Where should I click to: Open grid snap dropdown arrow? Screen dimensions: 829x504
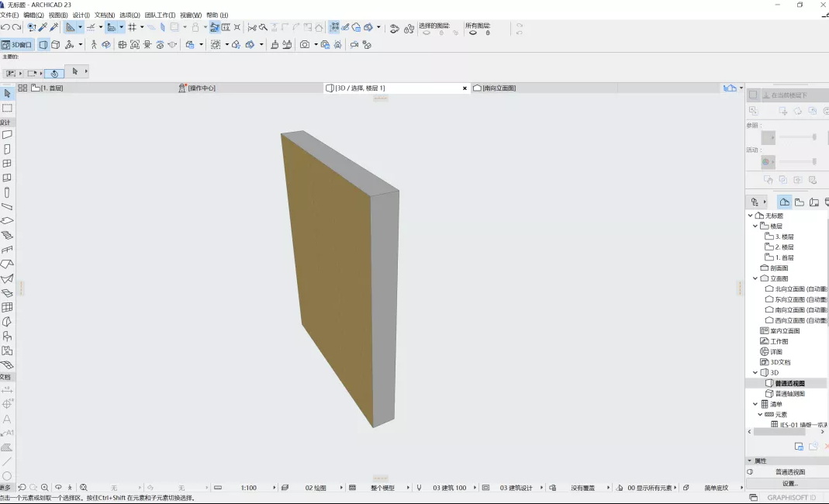[142, 27]
